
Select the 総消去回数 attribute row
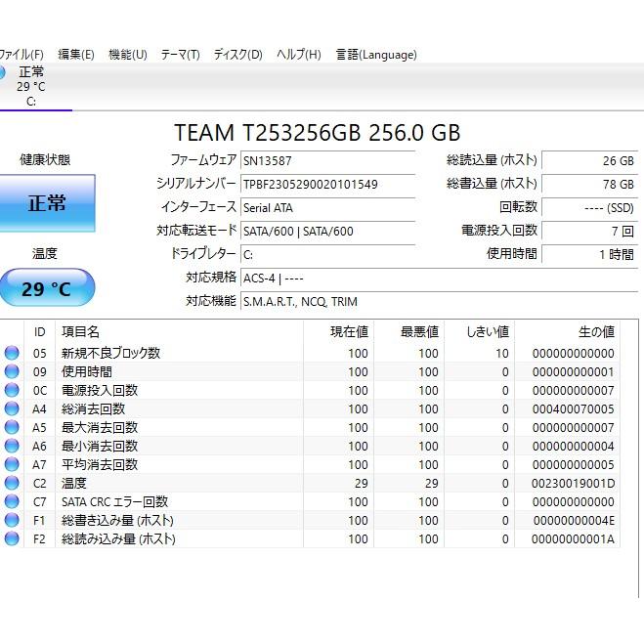tap(310, 408)
